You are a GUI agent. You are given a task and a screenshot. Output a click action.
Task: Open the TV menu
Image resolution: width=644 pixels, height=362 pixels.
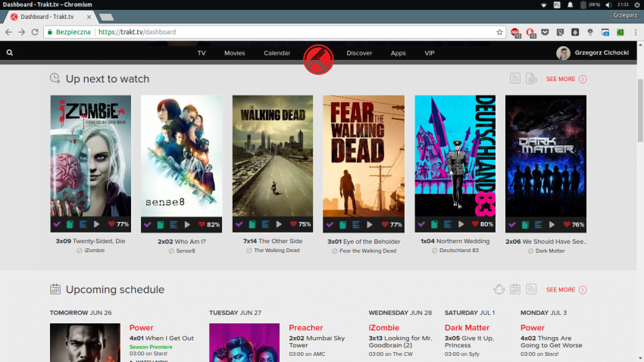(202, 53)
